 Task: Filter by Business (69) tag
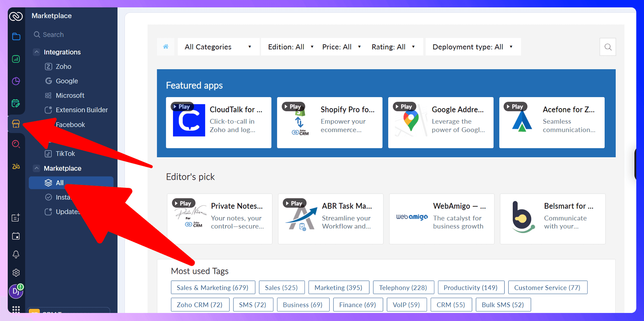tap(303, 305)
